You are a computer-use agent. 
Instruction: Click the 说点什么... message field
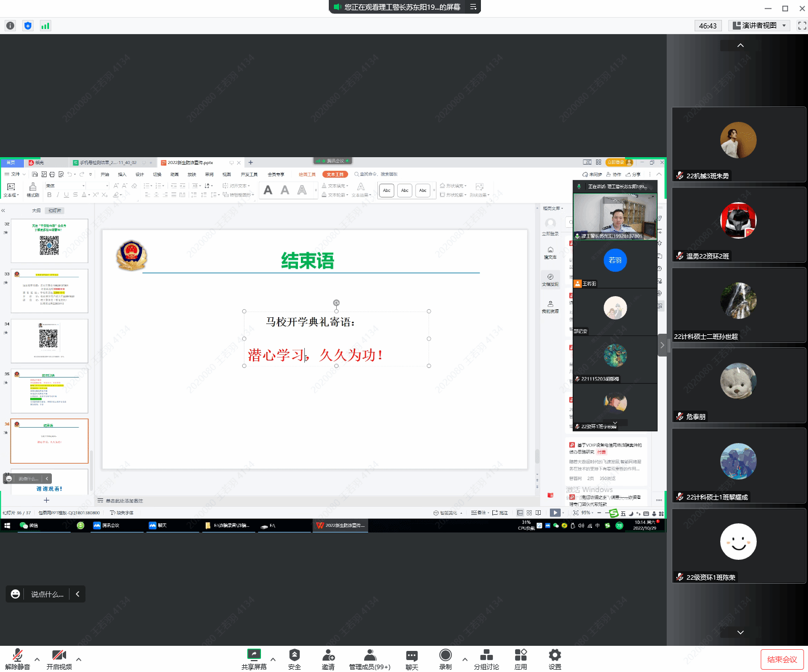(47, 594)
